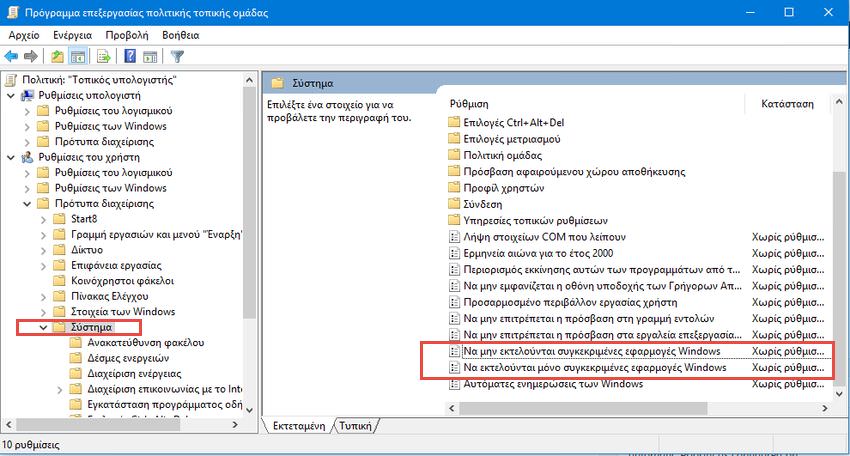850x456 pixels.
Task: Select 'Να εκτελούνται μόνο συγκεκριμένες εφαρμογές Windows' setting
Action: click(x=595, y=368)
